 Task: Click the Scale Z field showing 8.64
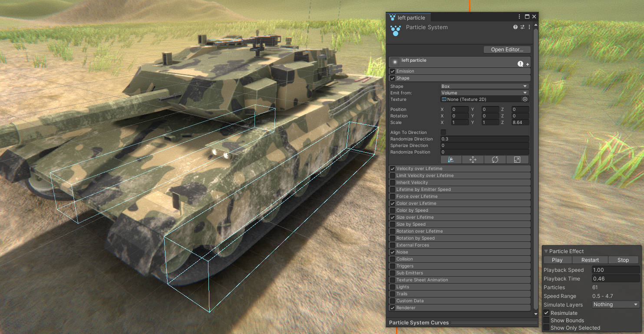point(520,123)
